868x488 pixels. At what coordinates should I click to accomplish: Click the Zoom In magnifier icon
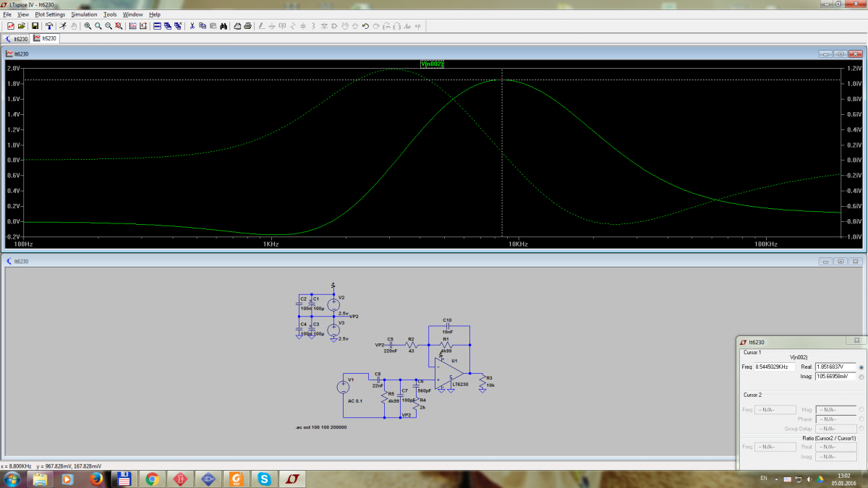[x=88, y=26]
